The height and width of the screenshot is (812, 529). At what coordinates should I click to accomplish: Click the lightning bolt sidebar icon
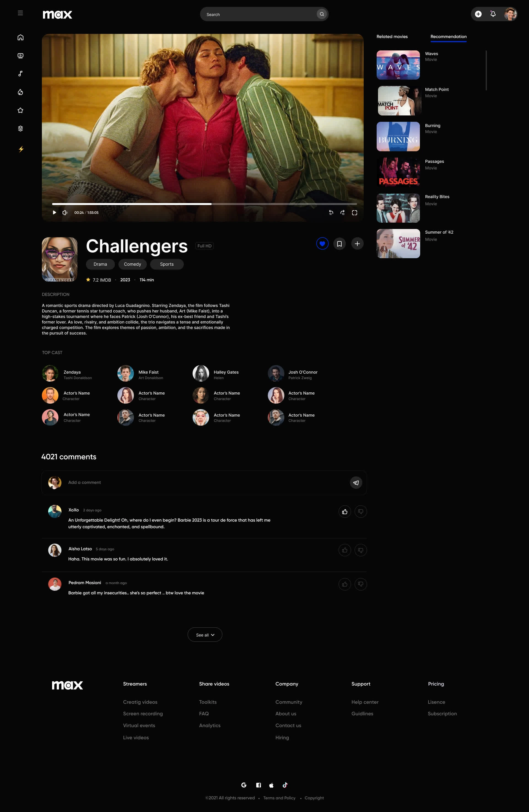[21, 149]
